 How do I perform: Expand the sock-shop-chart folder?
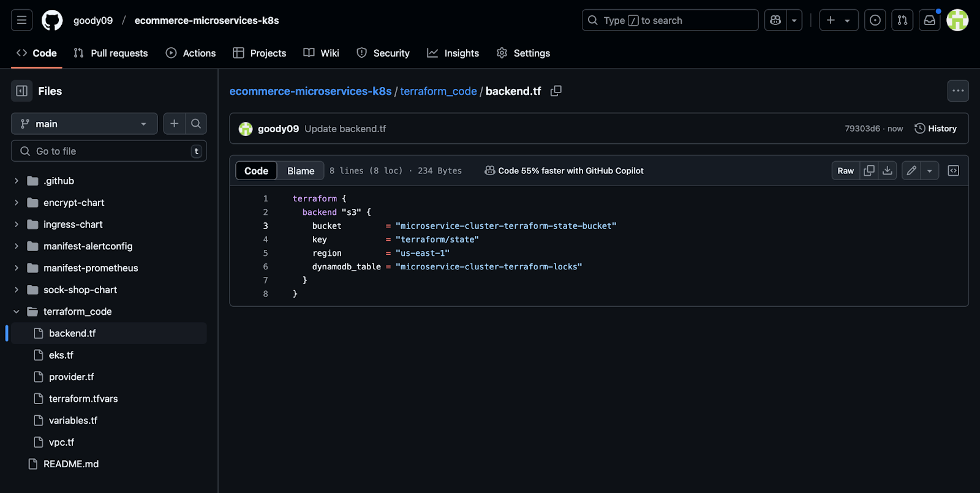point(17,290)
